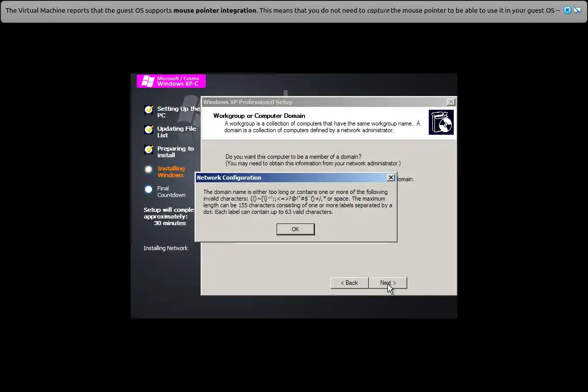Click the 'Final Countdown' step label
588x392 pixels.
[x=171, y=192]
